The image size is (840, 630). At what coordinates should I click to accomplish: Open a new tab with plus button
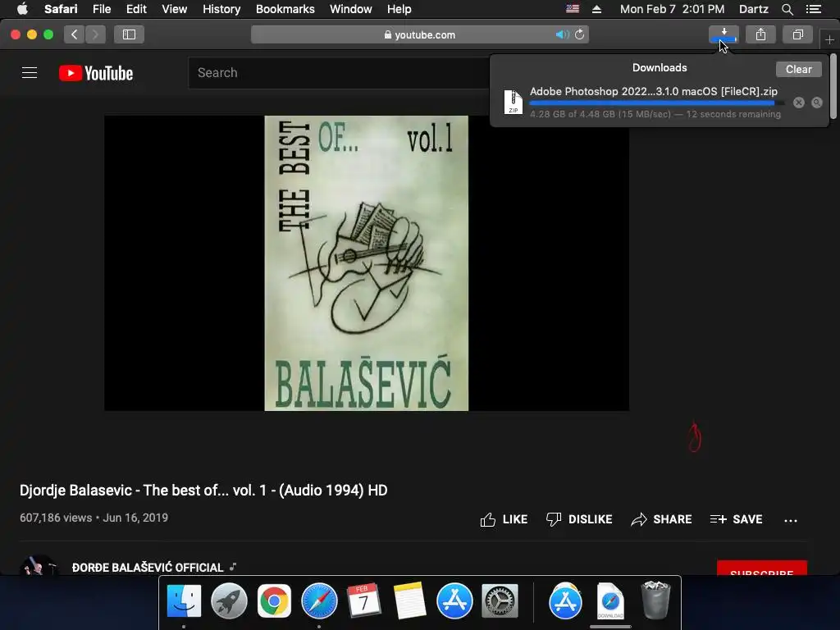(829, 39)
